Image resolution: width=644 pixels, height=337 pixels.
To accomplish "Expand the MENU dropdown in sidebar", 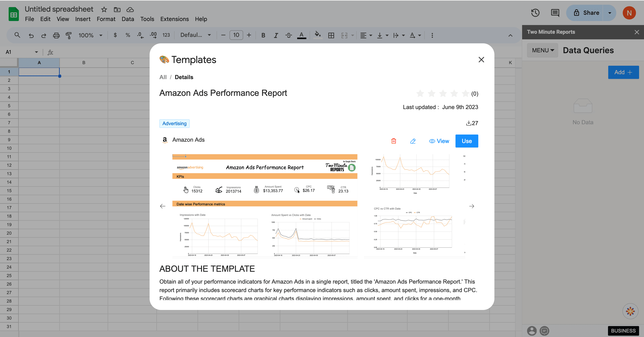I will 543,50.
